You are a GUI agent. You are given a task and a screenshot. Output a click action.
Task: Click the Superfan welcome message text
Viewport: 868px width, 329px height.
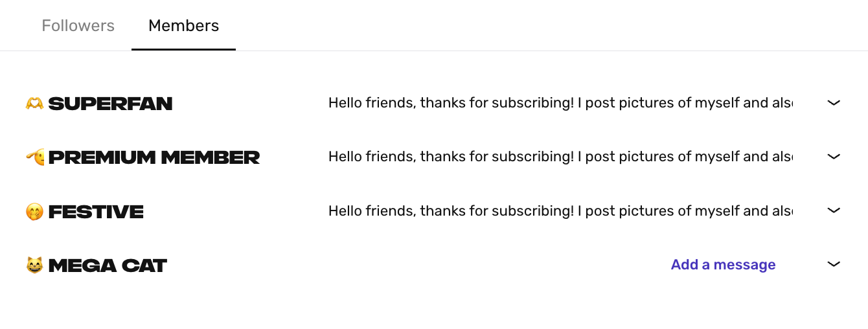pyautogui.click(x=560, y=103)
